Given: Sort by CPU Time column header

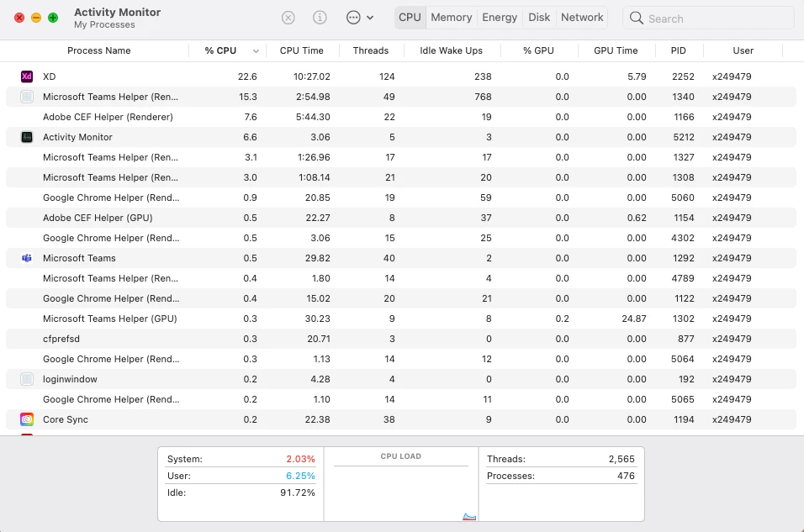Looking at the screenshot, I should pos(301,50).
